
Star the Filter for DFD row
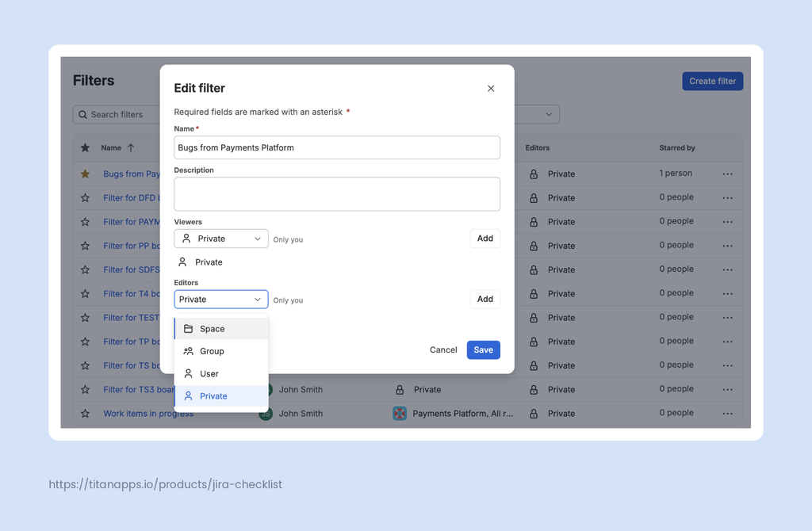[85, 197]
